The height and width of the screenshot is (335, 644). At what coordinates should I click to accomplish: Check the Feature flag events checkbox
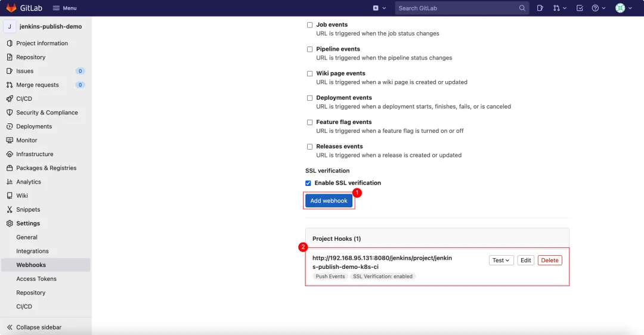point(309,122)
